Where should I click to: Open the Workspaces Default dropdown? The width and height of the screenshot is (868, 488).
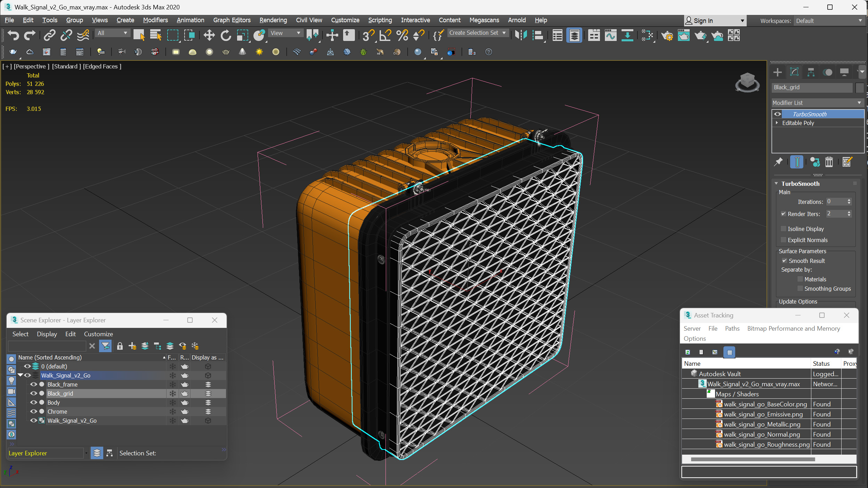click(x=829, y=21)
